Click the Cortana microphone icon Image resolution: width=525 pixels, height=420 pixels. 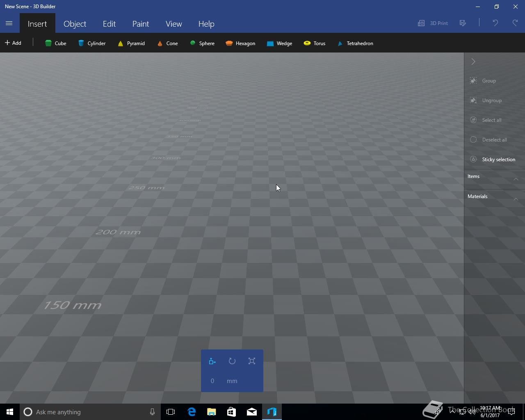click(x=152, y=412)
